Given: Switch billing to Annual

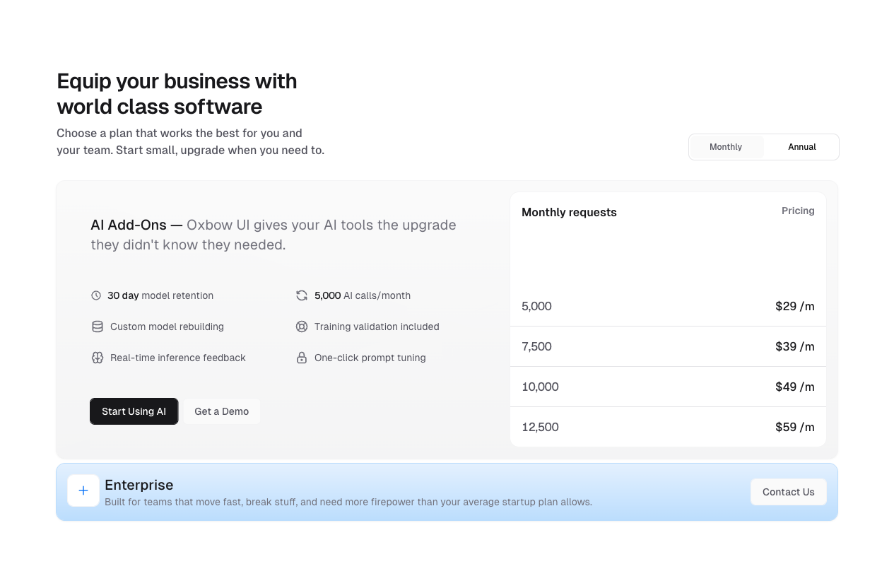Looking at the screenshot, I should 801,146.
